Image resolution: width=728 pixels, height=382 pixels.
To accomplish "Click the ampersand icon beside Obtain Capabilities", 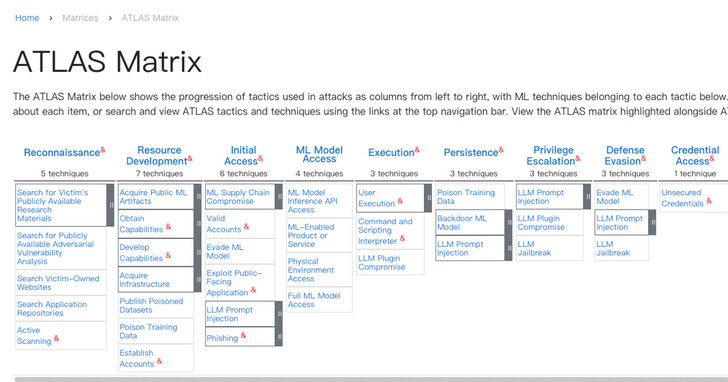I will click(x=168, y=227).
